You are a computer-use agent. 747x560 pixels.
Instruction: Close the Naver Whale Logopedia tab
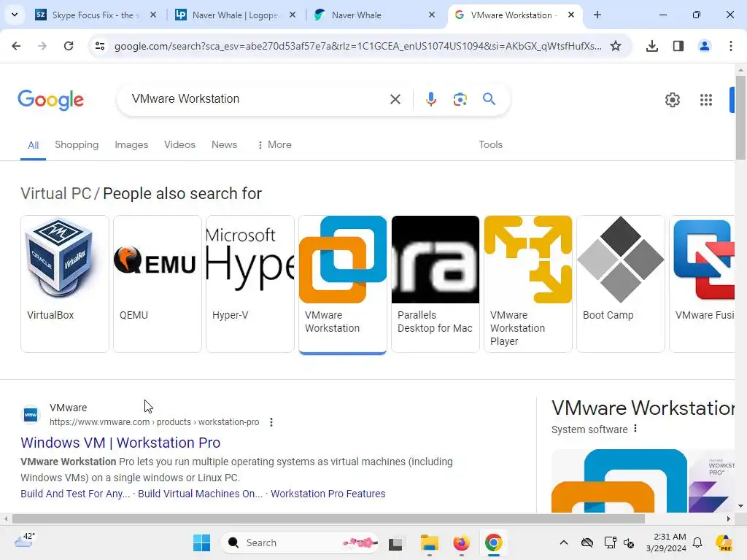(293, 15)
